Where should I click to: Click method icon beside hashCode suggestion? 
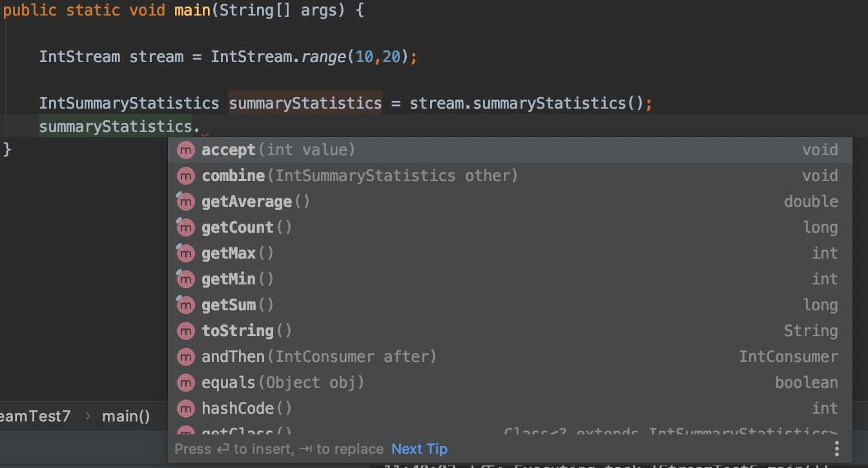point(185,409)
